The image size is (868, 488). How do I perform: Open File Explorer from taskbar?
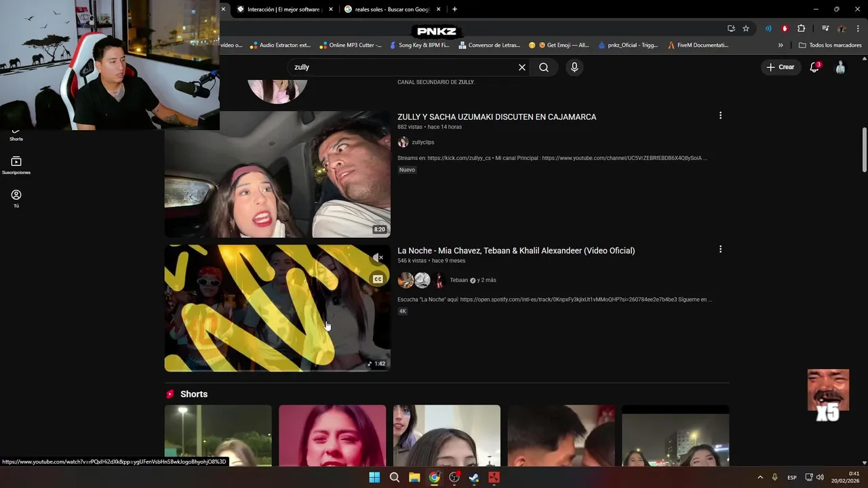[x=414, y=477]
